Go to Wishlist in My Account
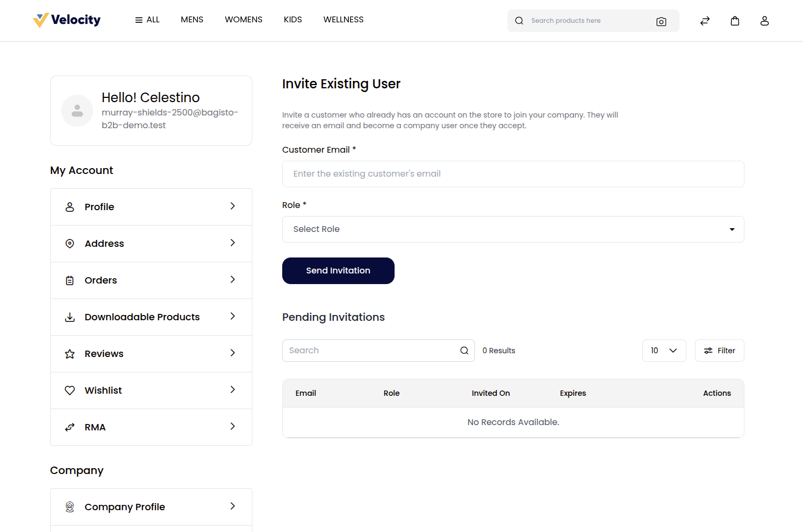Image resolution: width=803 pixels, height=532 pixels. (x=151, y=390)
